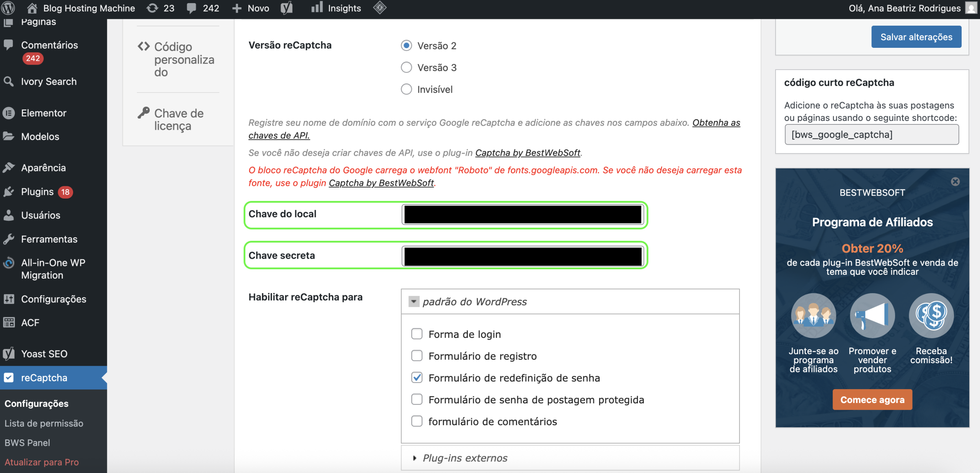Screen dimensions: 980x473
Task: Click the Insights bar chart icon
Action: (x=317, y=7)
